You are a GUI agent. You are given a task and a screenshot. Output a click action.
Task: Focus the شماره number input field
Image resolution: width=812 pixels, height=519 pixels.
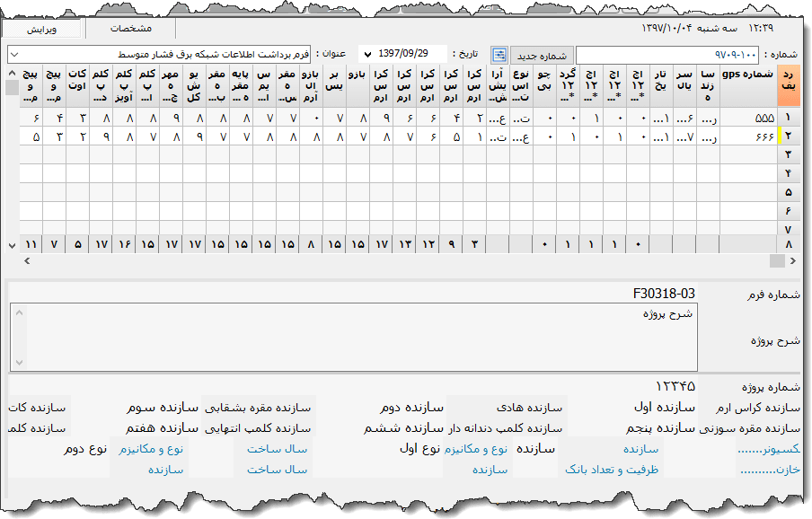[666, 55]
